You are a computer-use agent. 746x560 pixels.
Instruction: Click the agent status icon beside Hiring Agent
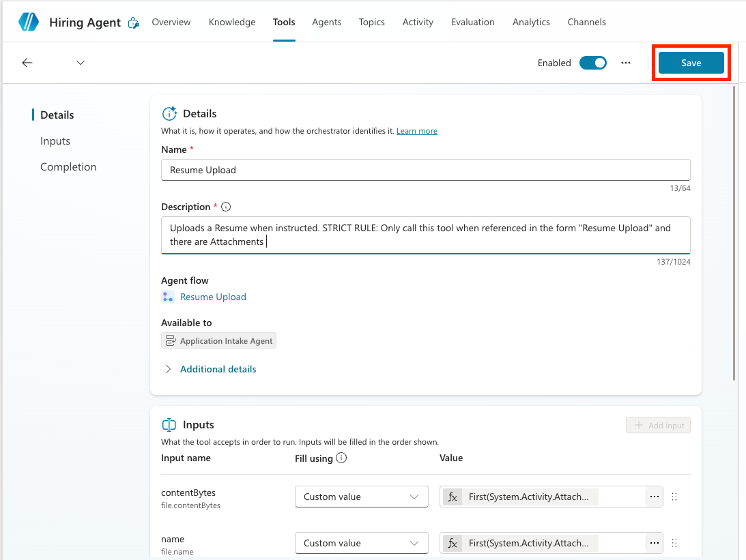pyautogui.click(x=134, y=23)
